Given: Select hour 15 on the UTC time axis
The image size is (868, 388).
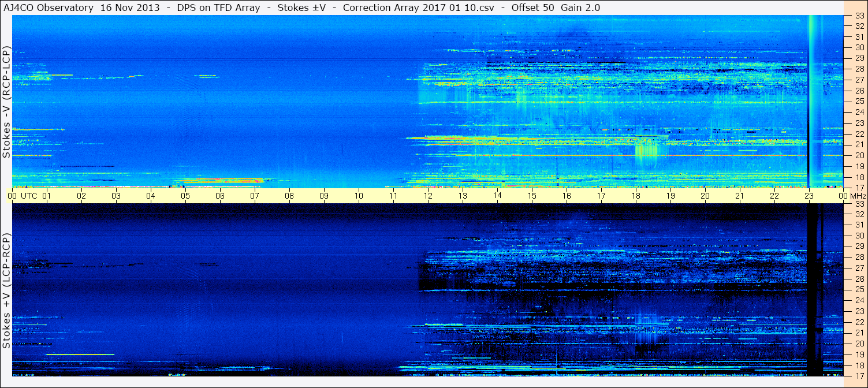Looking at the screenshot, I should [532, 196].
